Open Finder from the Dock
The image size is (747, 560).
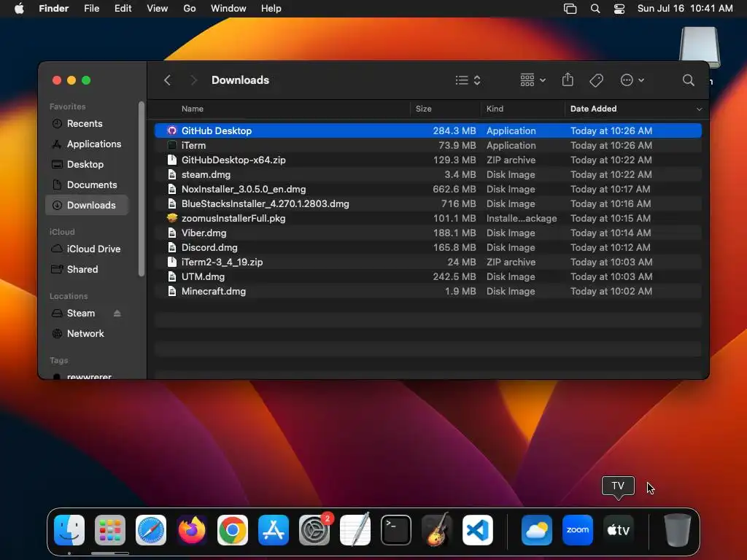point(69,530)
